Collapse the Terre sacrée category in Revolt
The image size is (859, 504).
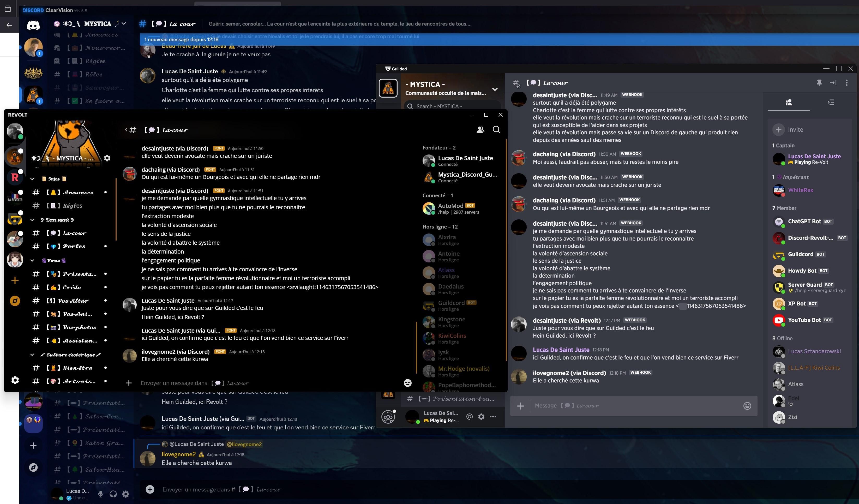pos(32,220)
